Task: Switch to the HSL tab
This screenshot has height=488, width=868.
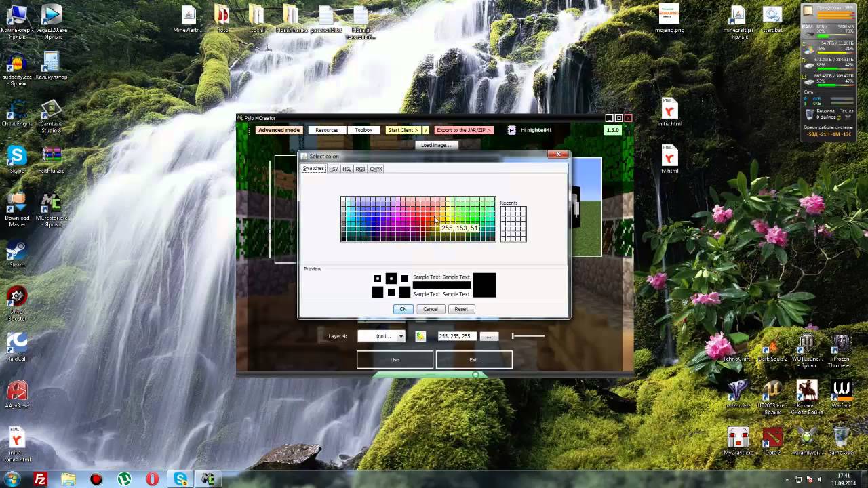Action: point(347,169)
